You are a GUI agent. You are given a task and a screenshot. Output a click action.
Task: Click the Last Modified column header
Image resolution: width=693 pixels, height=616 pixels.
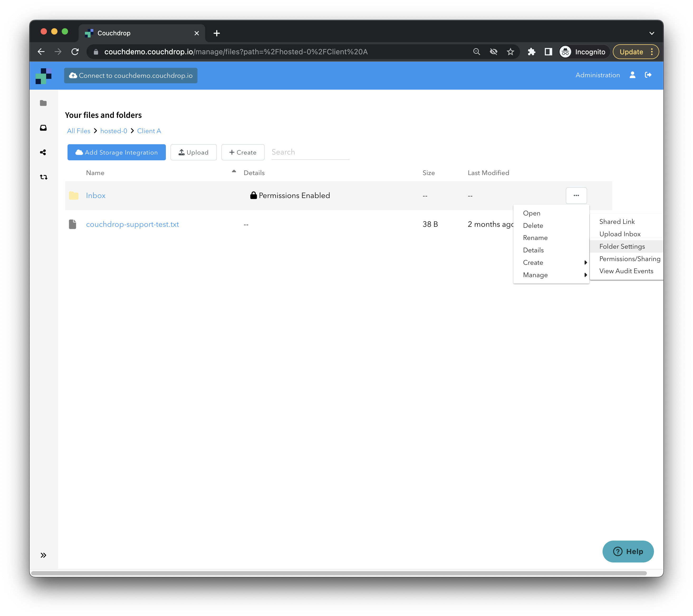point(488,173)
